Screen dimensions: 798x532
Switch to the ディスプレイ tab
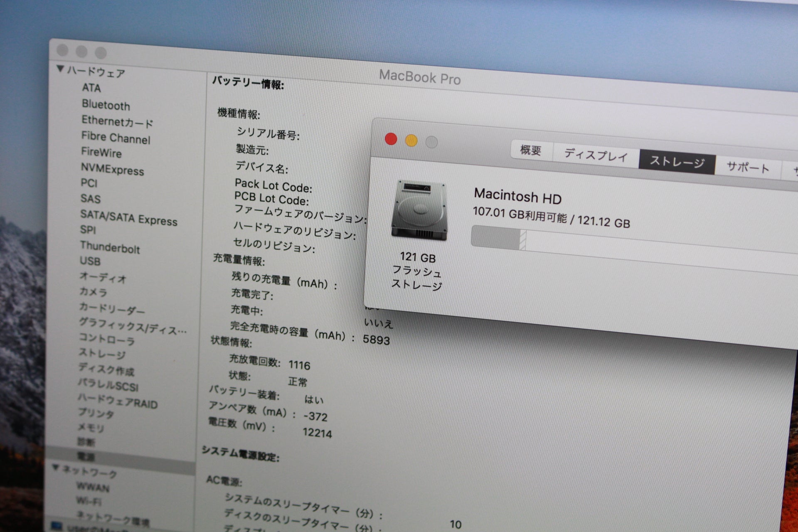coord(596,155)
